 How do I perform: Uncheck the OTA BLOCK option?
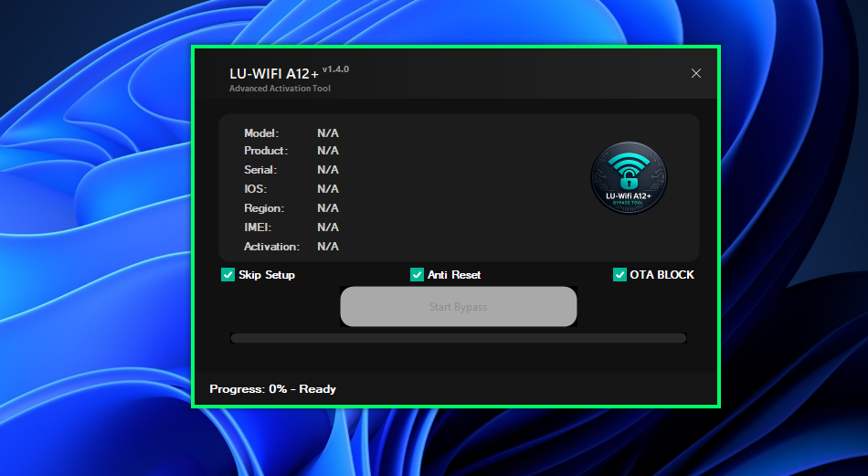tap(619, 274)
